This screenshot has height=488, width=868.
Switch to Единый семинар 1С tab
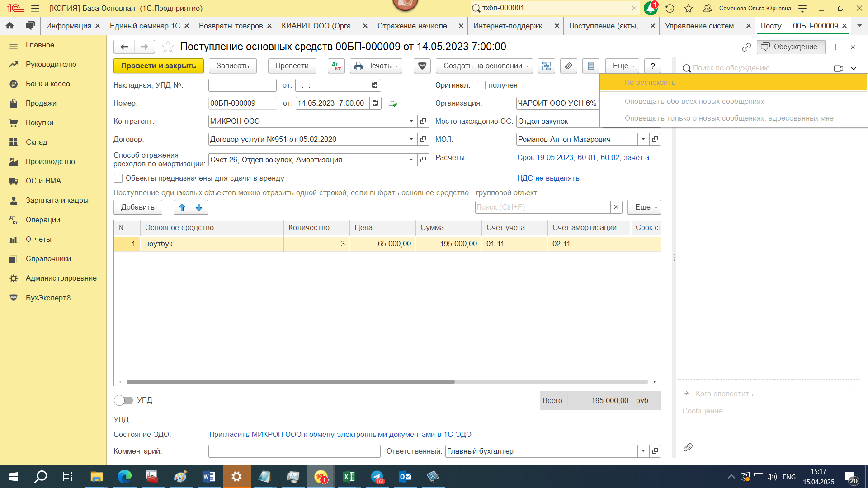[x=145, y=26]
